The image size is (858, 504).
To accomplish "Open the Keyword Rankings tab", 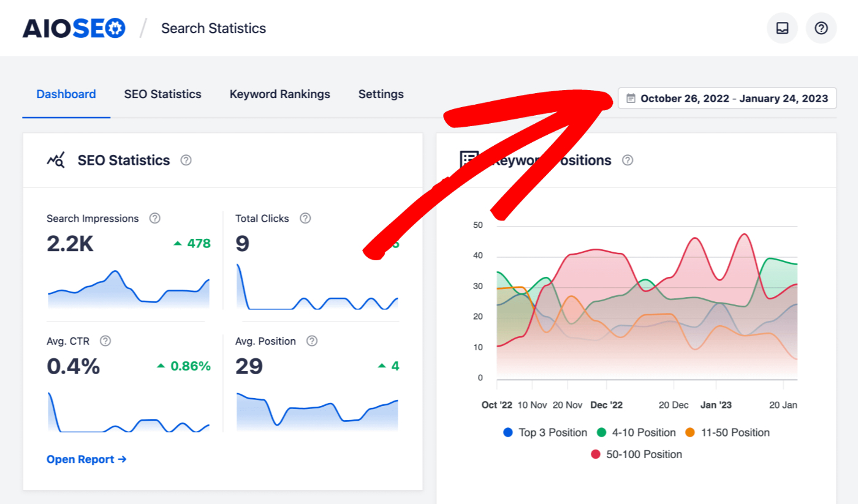I will [x=280, y=94].
